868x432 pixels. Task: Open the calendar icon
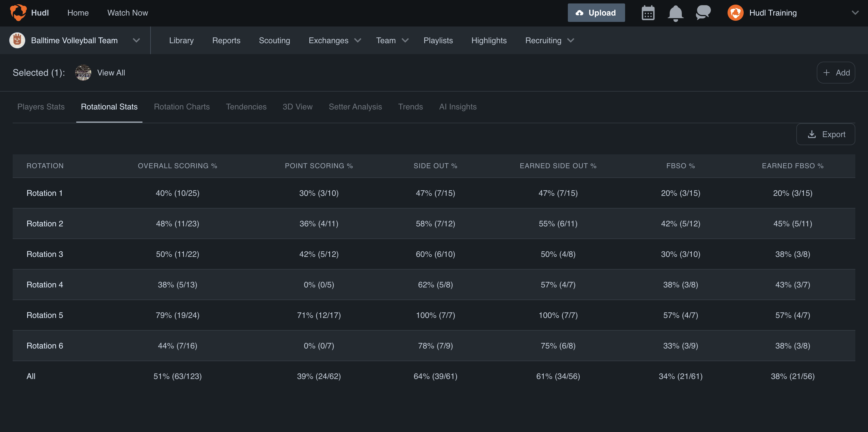pos(648,13)
